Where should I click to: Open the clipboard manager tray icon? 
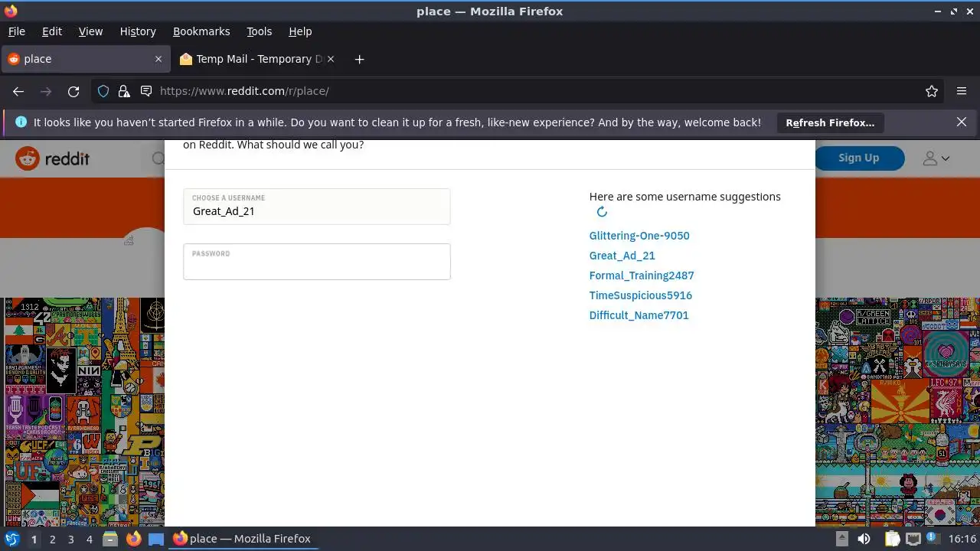(x=892, y=539)
